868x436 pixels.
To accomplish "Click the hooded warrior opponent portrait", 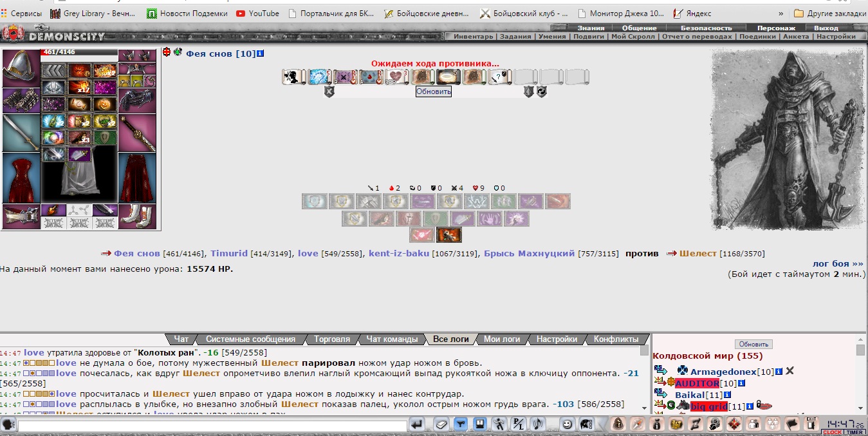I will (x=786, y=138).
